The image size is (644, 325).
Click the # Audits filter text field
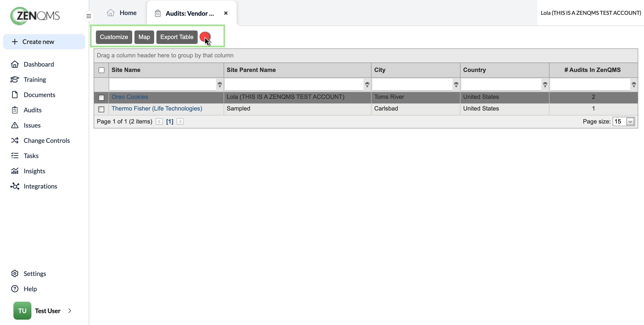(x=590, y=84)
